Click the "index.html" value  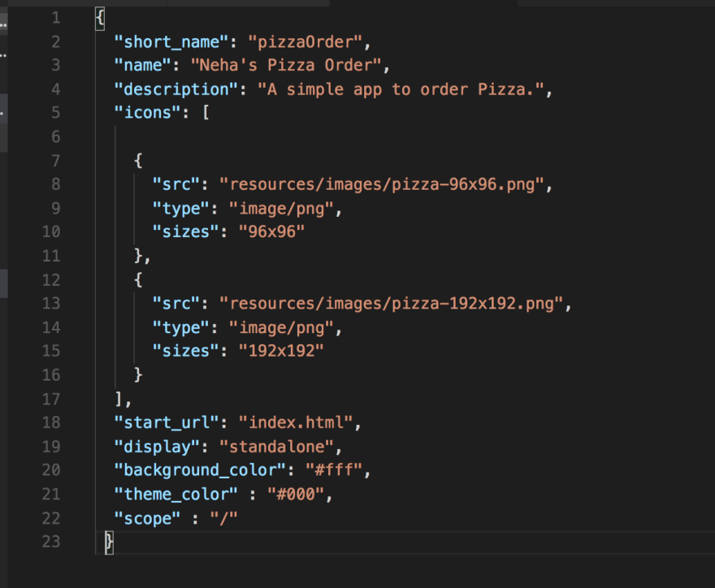pos(296,423)
